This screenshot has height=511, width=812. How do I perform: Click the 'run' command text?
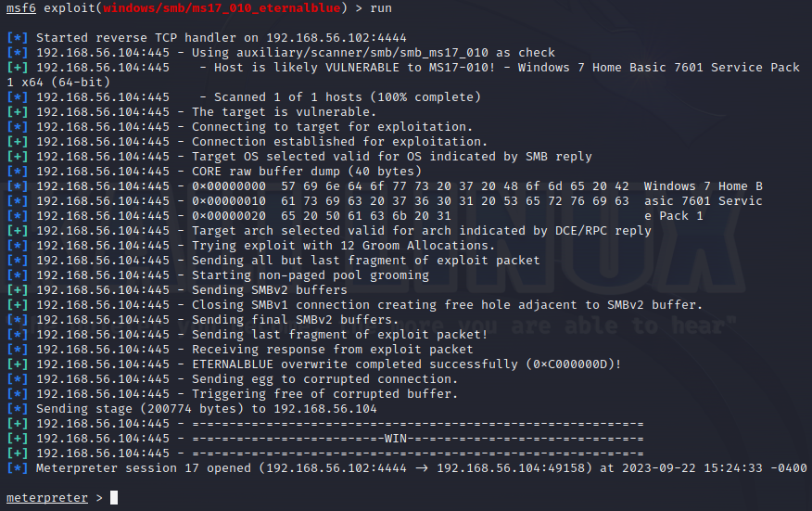[x=381, y=8]
